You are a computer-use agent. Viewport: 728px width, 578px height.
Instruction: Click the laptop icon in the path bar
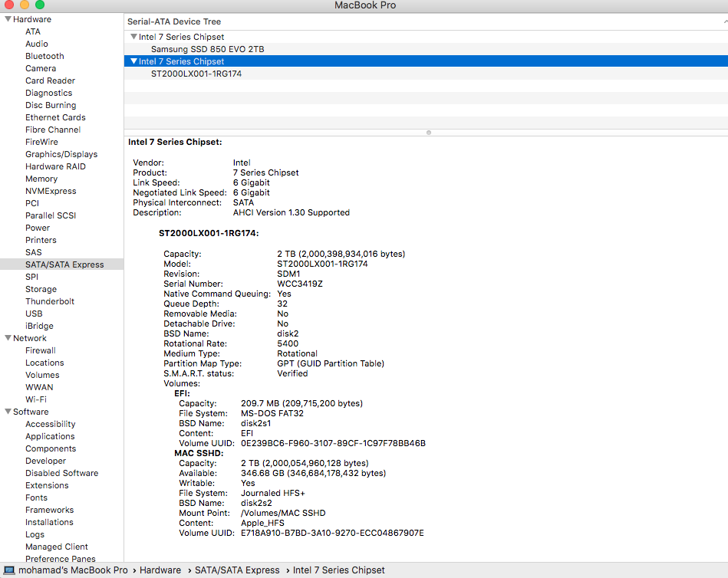pos(9,570)
